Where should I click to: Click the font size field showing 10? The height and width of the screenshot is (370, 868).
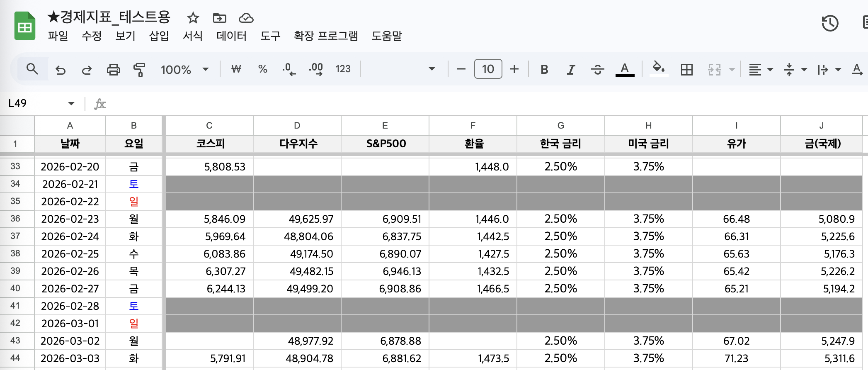[488, 69]
